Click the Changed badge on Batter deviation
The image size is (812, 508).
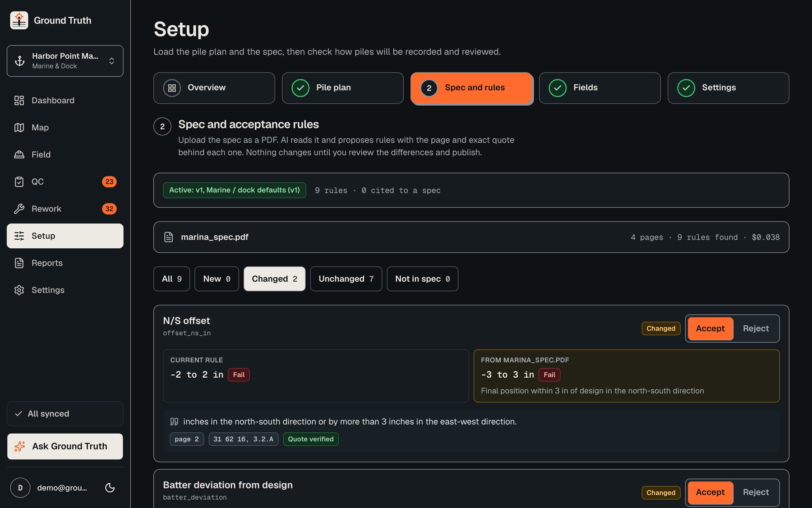tap(661, 492)
